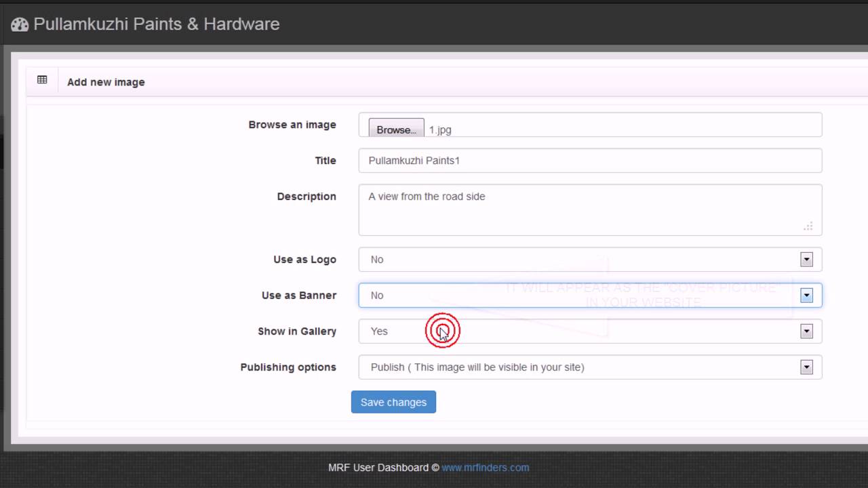Click the table grid icon beside Add new image

coord(42,80)
